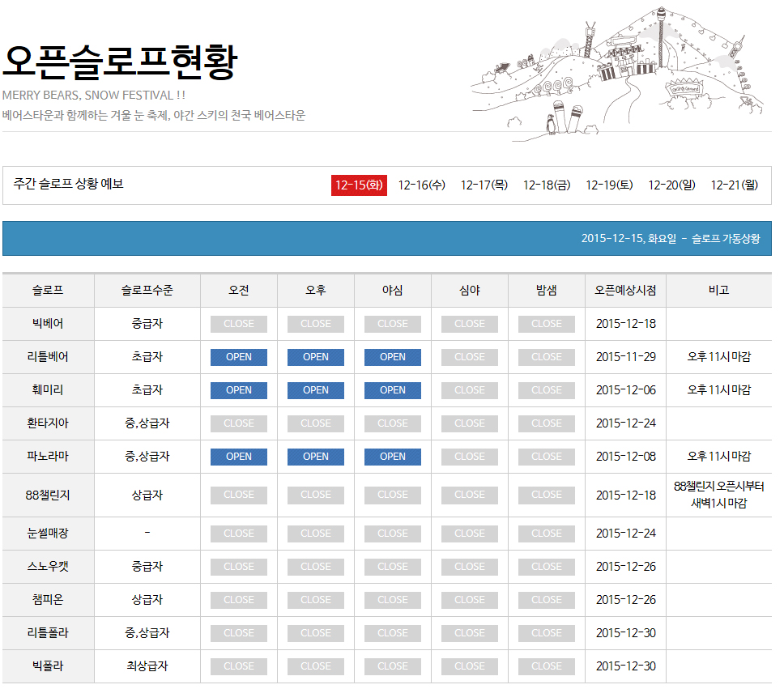Click the blue 슬로프 가동상황 banner text

point(671,238)
